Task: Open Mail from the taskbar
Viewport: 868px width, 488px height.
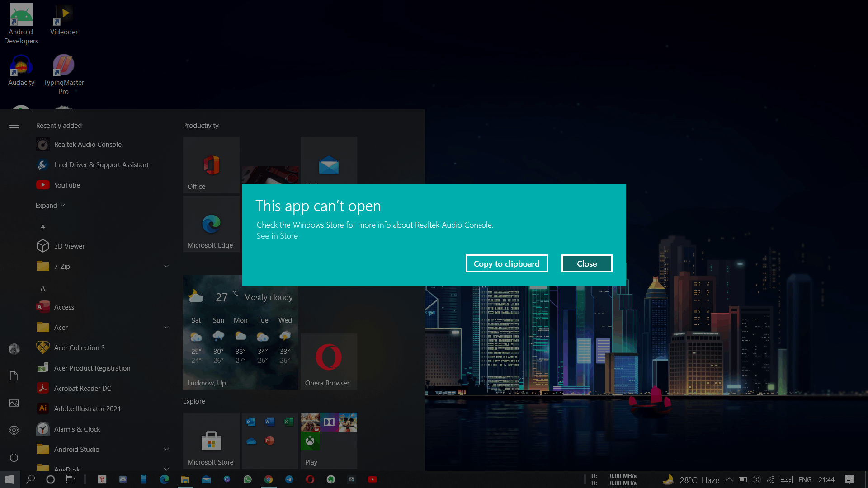Action: 206,479
